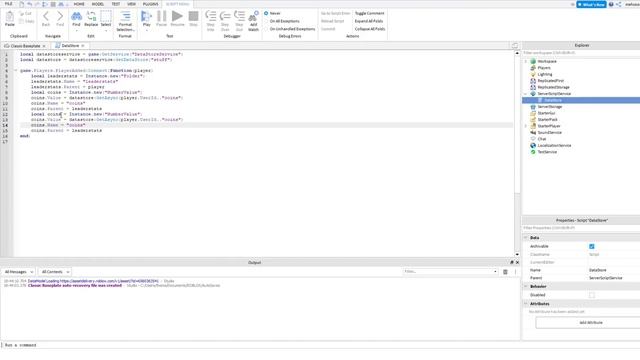Click the Run a command bar

pyautogui.click(x=260, y=345)
